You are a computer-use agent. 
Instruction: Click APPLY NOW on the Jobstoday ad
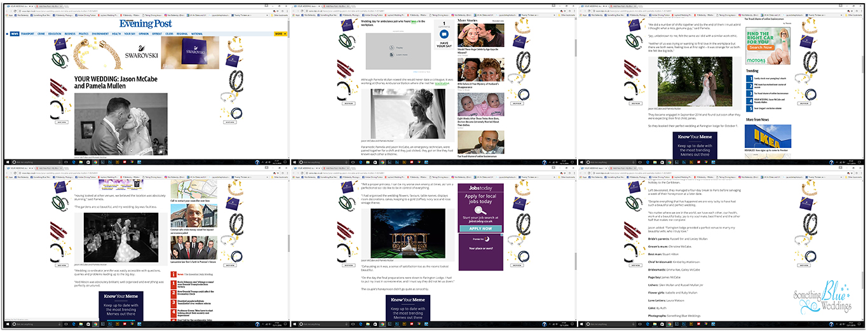coord(480,228)
